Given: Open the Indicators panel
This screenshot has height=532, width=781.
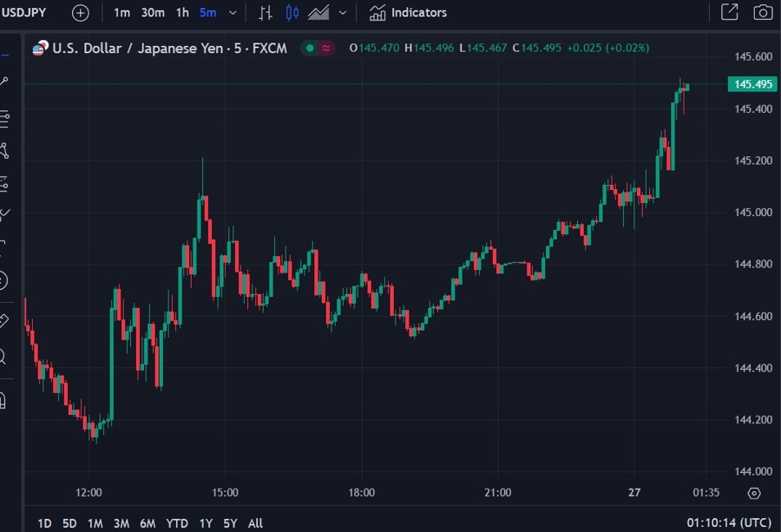Looking at the screenshot, I should click(x=410, y=12).
